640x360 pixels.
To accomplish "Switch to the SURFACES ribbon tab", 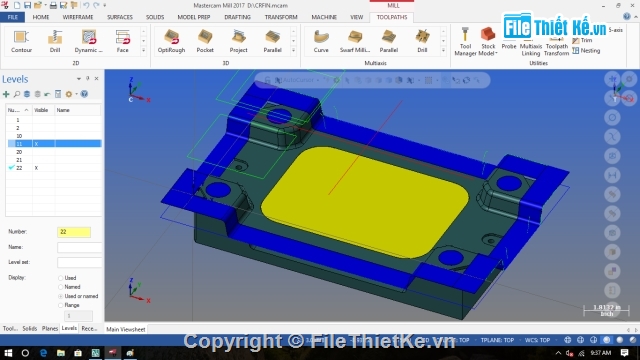I will tap(120, 17).
